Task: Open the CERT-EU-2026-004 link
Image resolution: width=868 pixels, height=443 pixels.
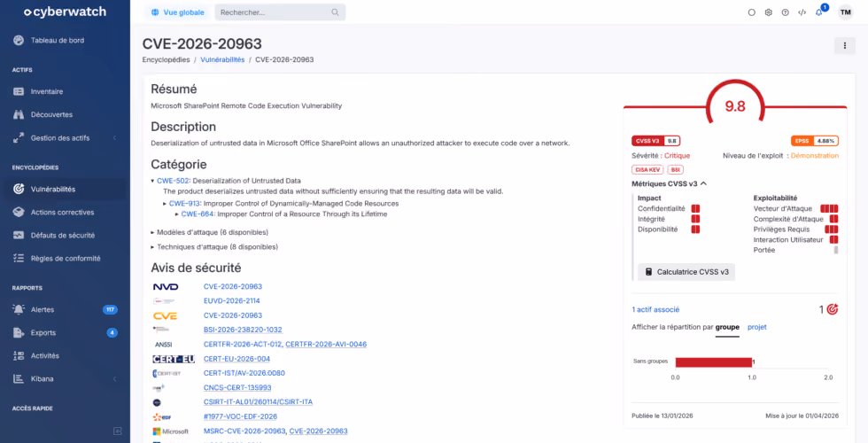Action: (x=237, y=358)
